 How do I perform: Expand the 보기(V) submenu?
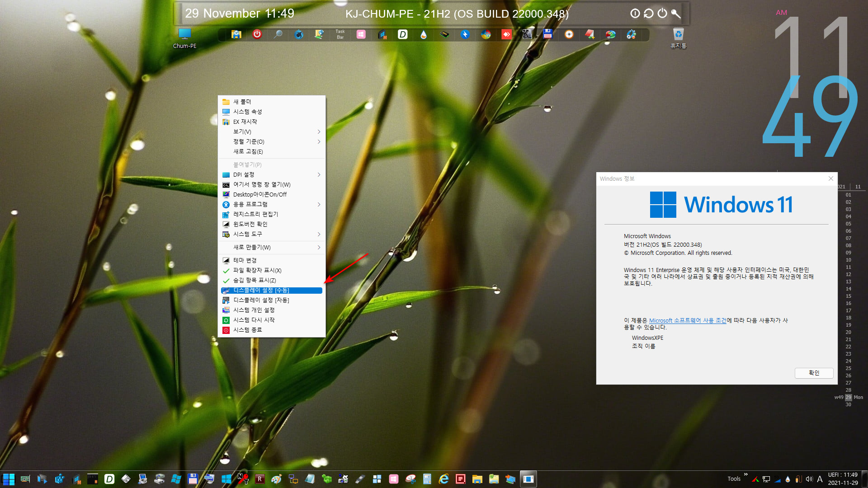[271, 131]
